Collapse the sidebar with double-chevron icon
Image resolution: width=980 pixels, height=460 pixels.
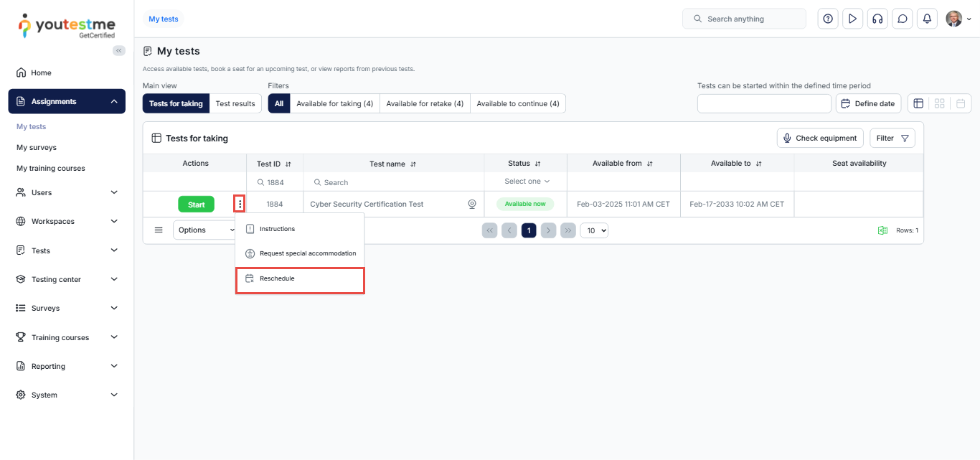119,50
